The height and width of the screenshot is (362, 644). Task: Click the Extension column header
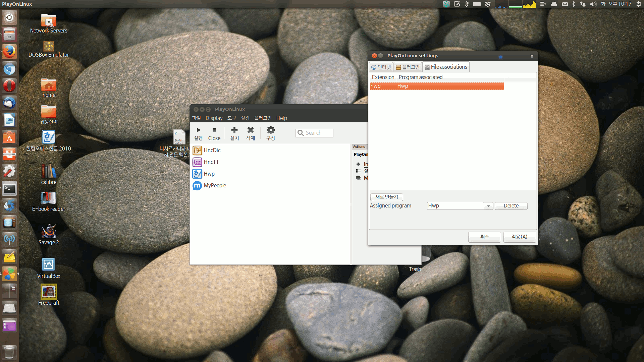click(383, 77)
